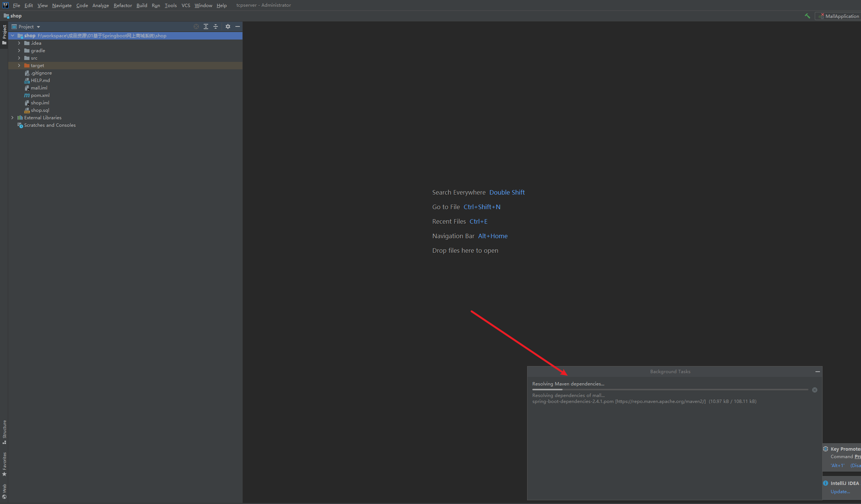The image size is (861, 504).
Task: Hide the Project tool window
Action: (238, 26)
